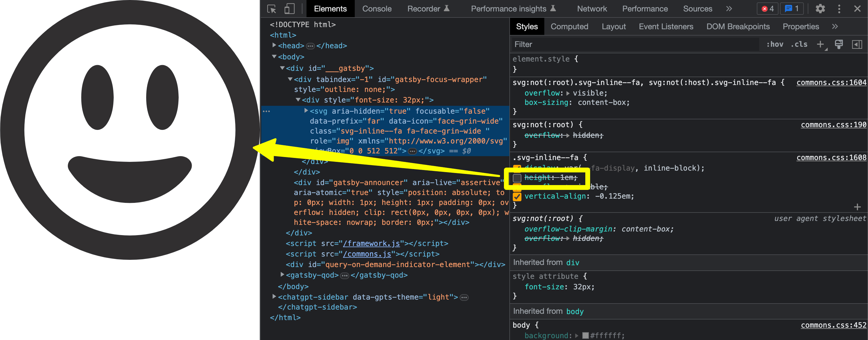Collapse the ___gatsby div node

click(x=282, y=68)
